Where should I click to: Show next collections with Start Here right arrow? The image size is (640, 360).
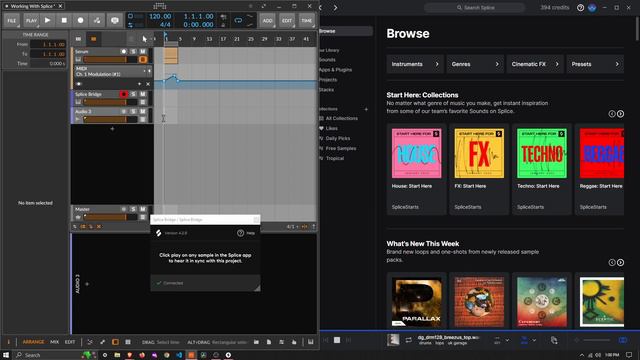tap(620, 114)
